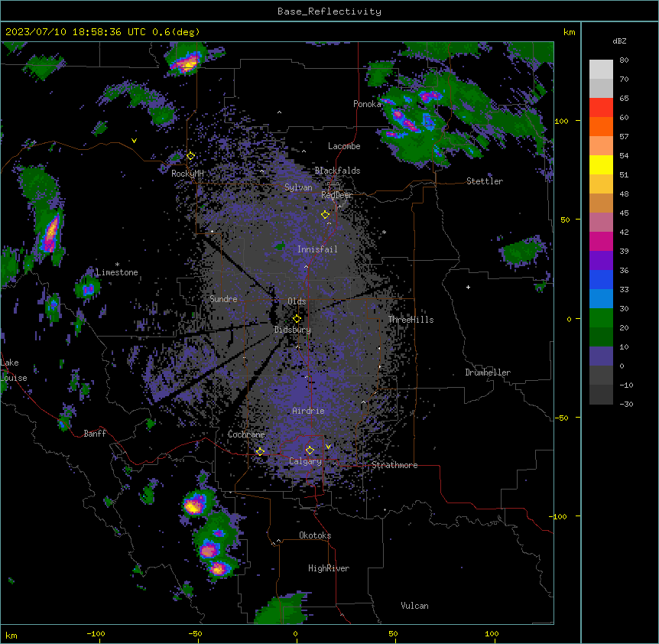Pick the slate purple 0-10 dBZ legend swatch
The image size is (659, 644).
pyautogui.click(x=601, y=356)
